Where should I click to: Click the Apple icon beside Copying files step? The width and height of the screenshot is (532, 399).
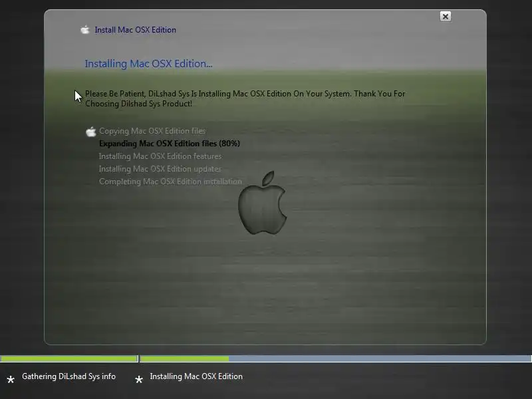(90, 131)
